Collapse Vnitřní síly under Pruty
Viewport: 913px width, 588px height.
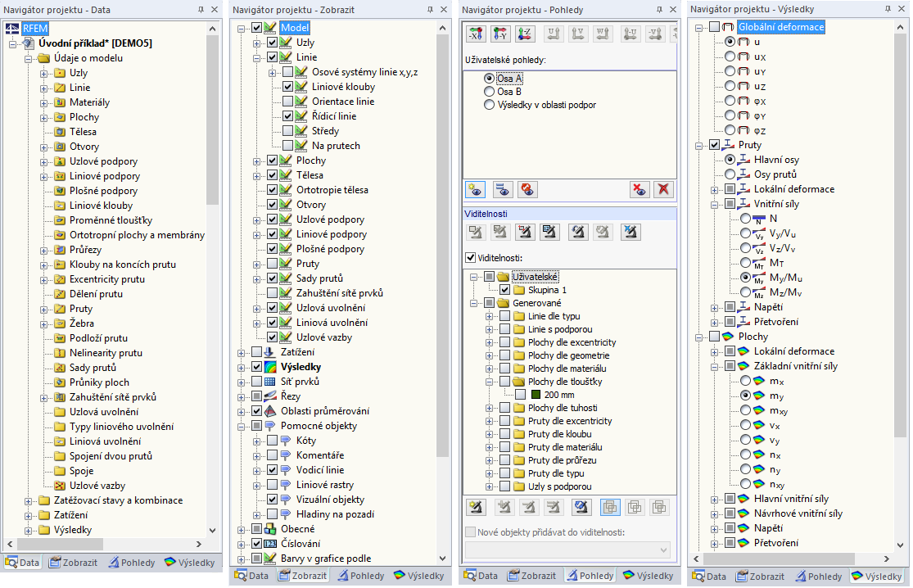pyautogui.click(x=715, y=205)
